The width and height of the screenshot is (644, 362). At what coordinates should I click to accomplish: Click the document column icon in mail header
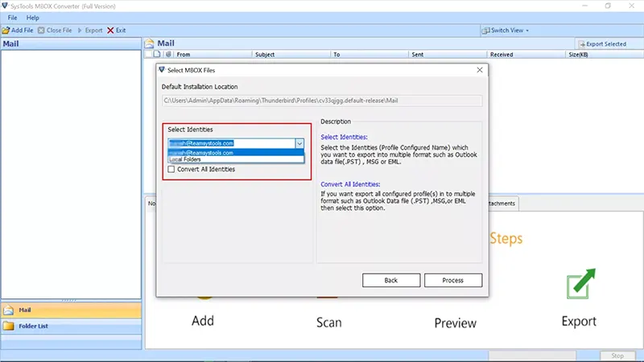(157, 54)
